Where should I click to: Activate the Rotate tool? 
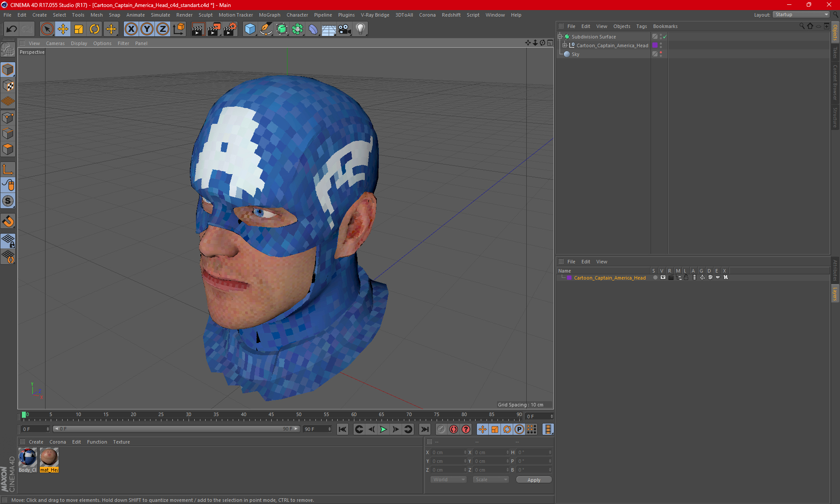coord(94,29)
